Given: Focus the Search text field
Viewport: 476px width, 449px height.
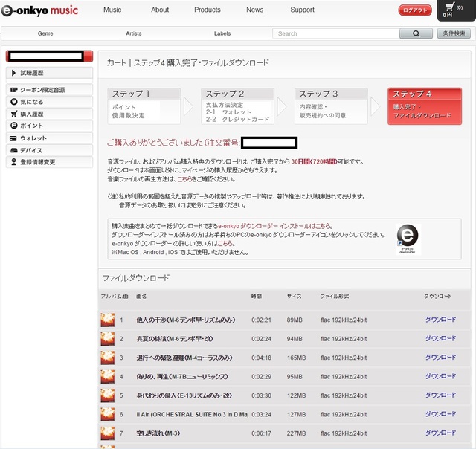Looking at the screenshot, I should coord(336,33).
